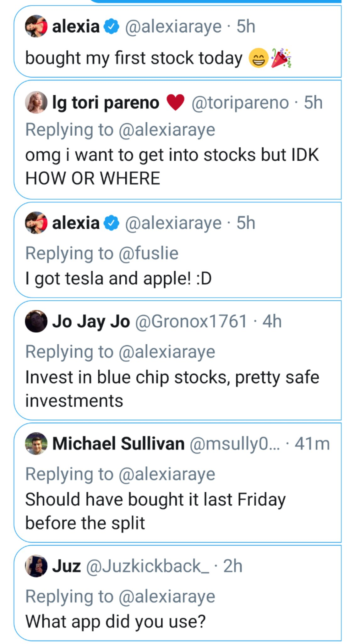
Task: Click the 41m timestamp on Michael Sullivan's reply
Action: click(x=312, y=443)
